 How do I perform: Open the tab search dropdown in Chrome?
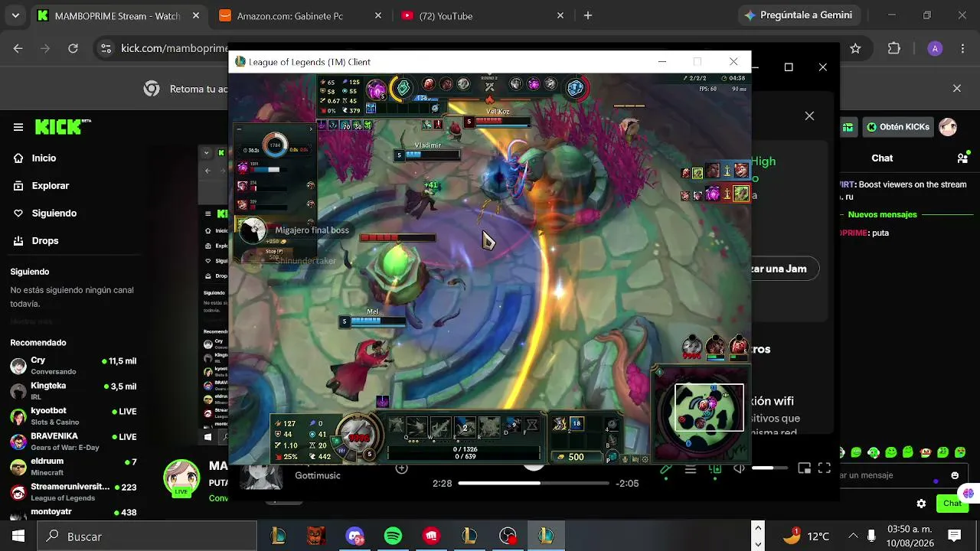click(15, 16)
